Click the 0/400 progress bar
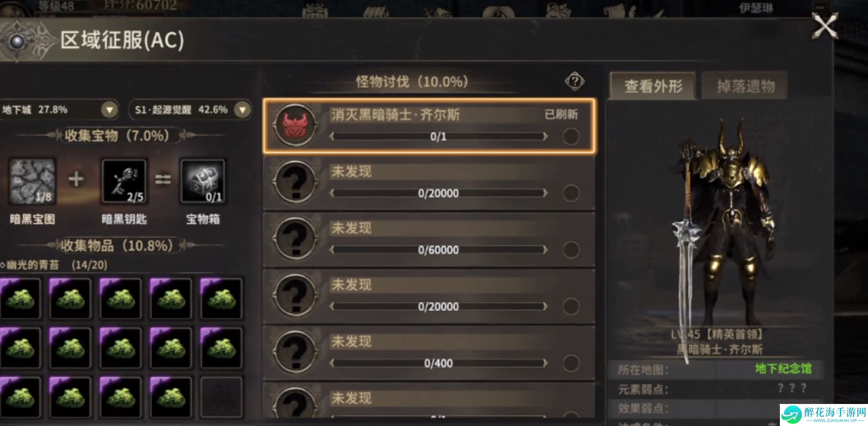 click(438, 363)
